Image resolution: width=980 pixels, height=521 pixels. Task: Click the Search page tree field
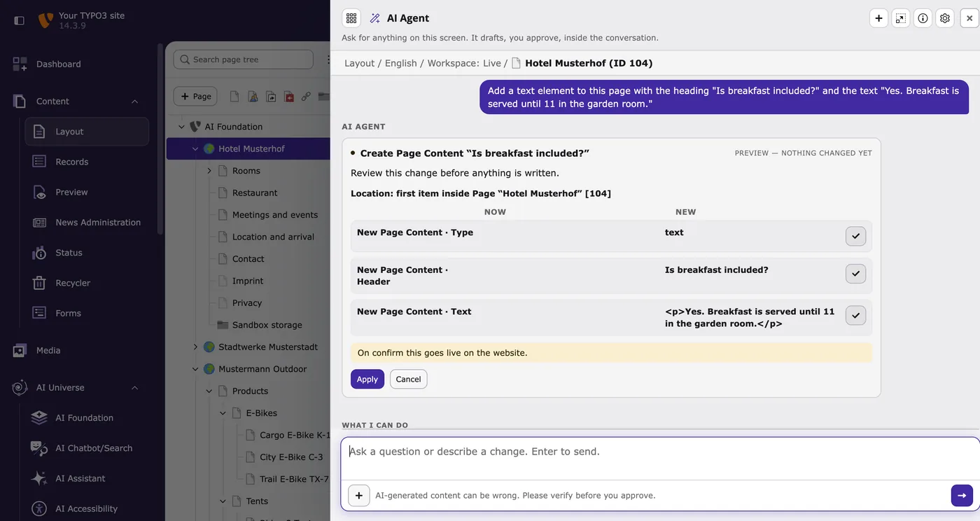click(244, 60)
